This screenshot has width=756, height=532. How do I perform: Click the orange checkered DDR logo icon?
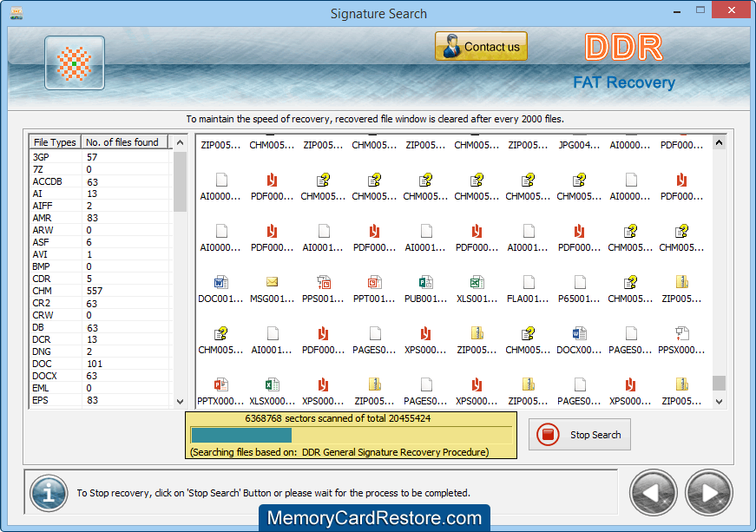[x=75, y=63]
